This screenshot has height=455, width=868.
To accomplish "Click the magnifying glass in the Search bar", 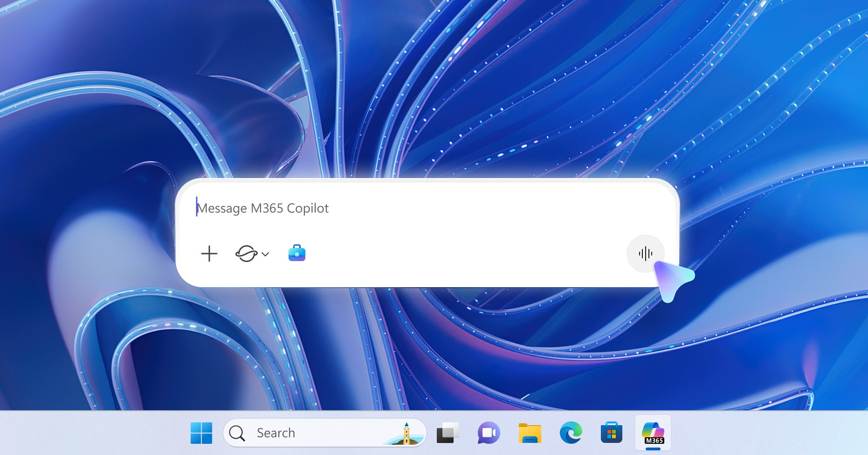I will pyautogui.click(x=237, y=433).
